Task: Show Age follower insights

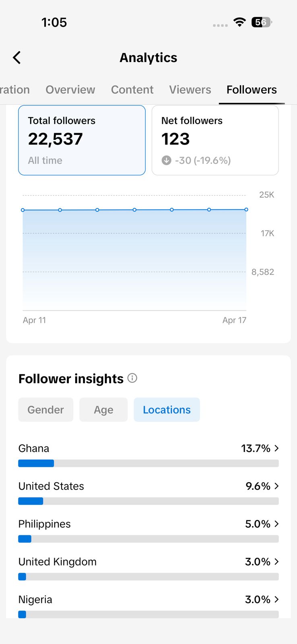Action: click(x=103, y=410)
